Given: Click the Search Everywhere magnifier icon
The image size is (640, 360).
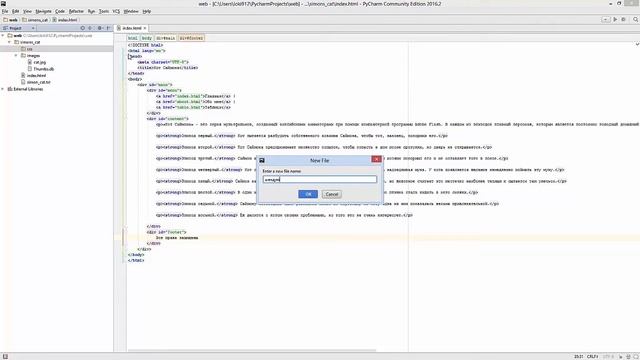Looking at the screenshot, I should point(636,20).
